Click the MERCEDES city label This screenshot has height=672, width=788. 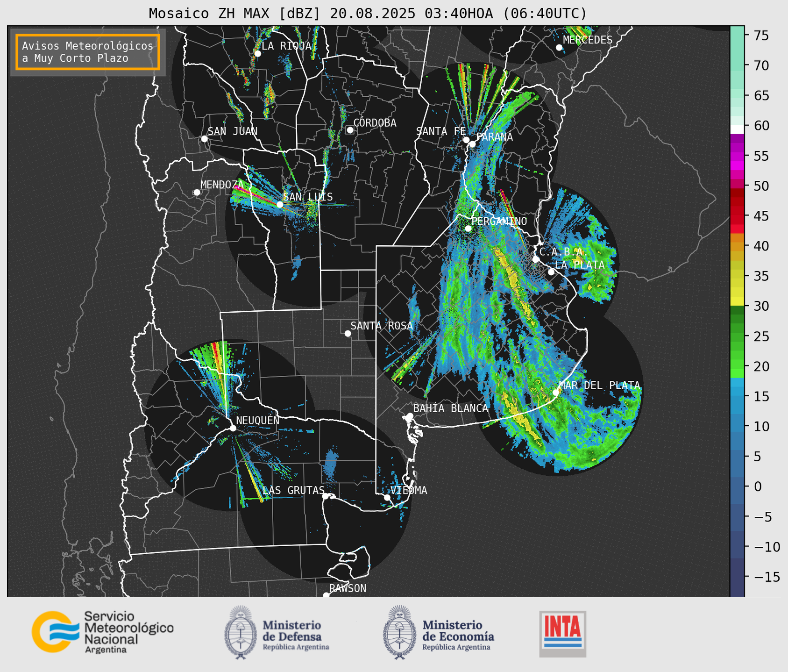(x=588, y=40)
